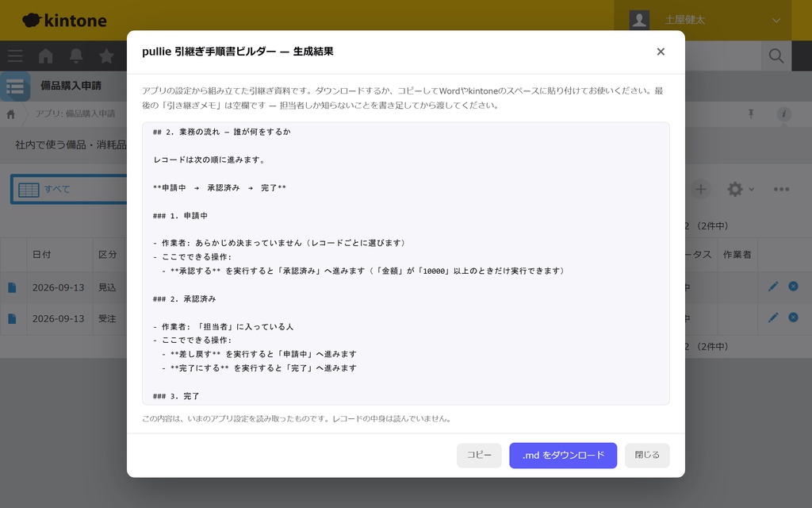Click the 作業者 column header

click(x=737, y=255)
